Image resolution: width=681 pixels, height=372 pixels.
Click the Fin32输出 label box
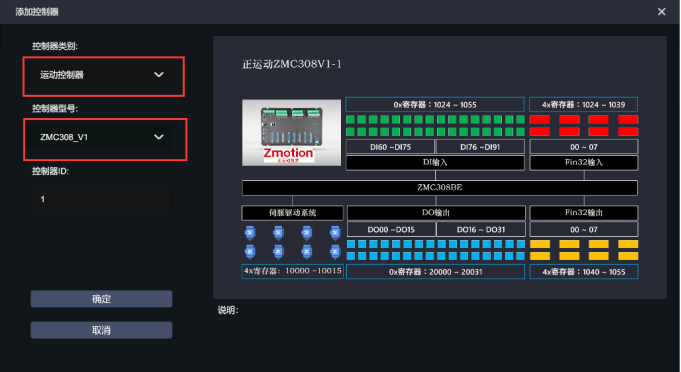tap(584, 213)
